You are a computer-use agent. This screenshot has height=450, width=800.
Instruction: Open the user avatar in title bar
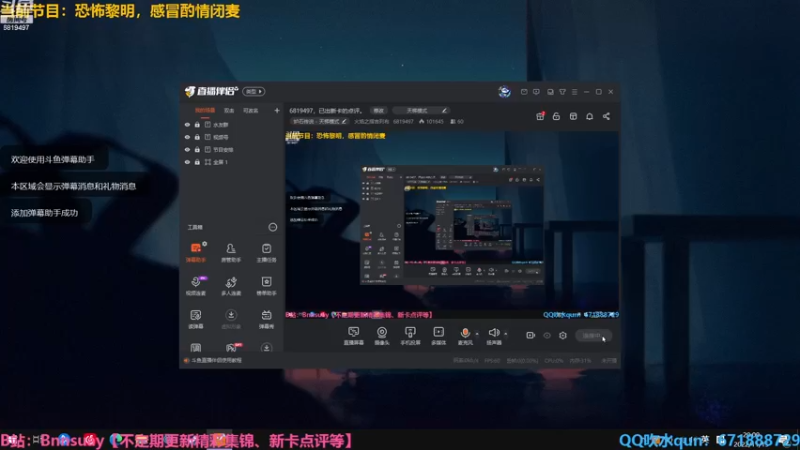click(x=505, y=91)
